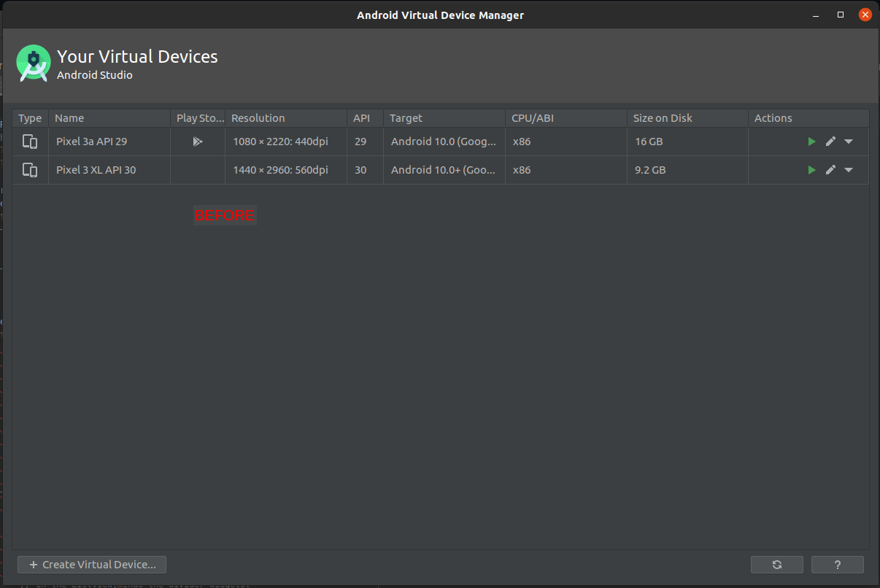Open help with the question mark button

point(838,565)
